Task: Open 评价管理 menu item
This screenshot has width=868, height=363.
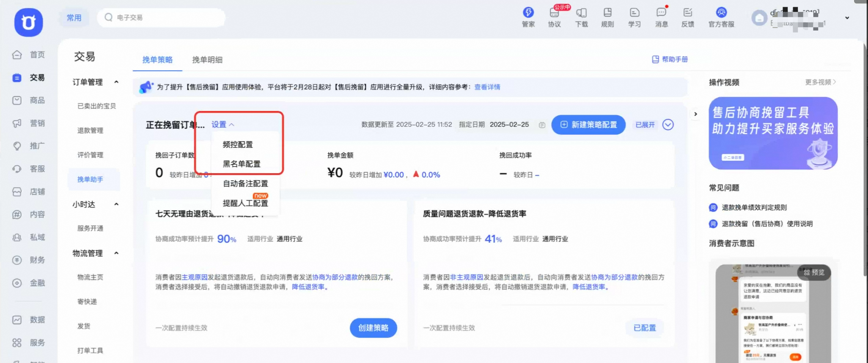Action: pyautogui.click(x=90, y=155)
